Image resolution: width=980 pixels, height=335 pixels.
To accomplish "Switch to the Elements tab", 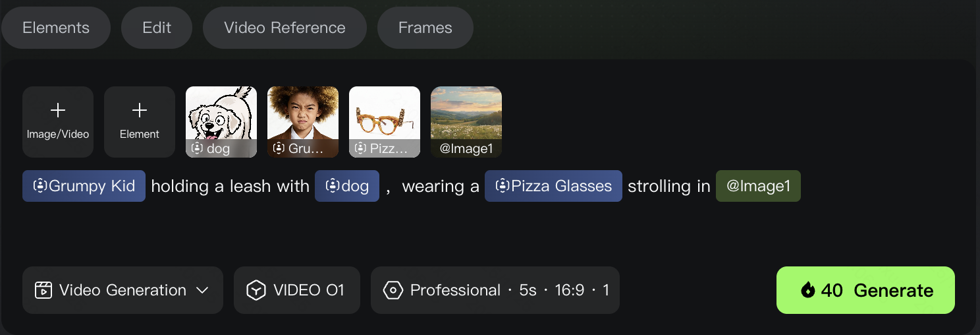I will [56, 28].
